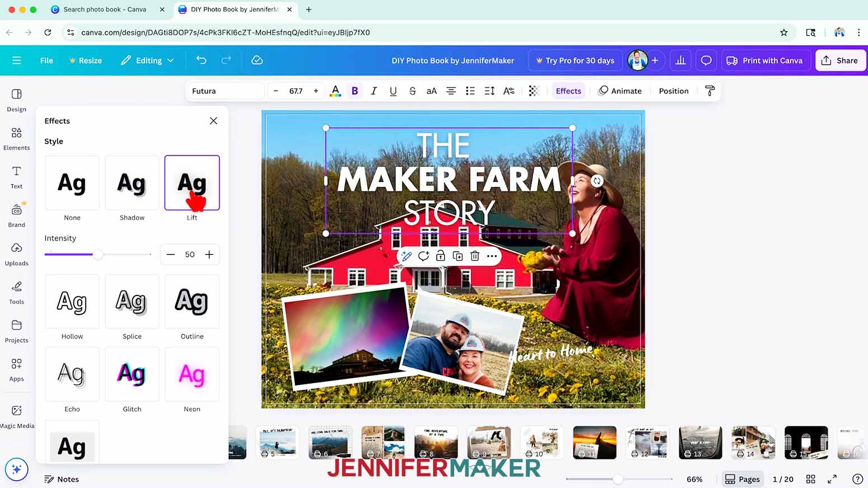868x488 pixels.
Task: Open the Apps sidebar tab
Action: pyautogui.click(x=17, y=370)
